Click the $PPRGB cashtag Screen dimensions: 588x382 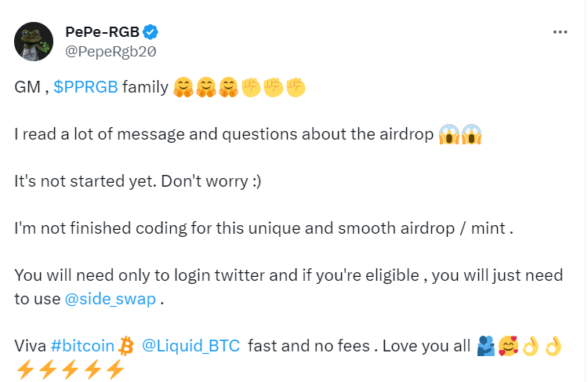point(86,87)
